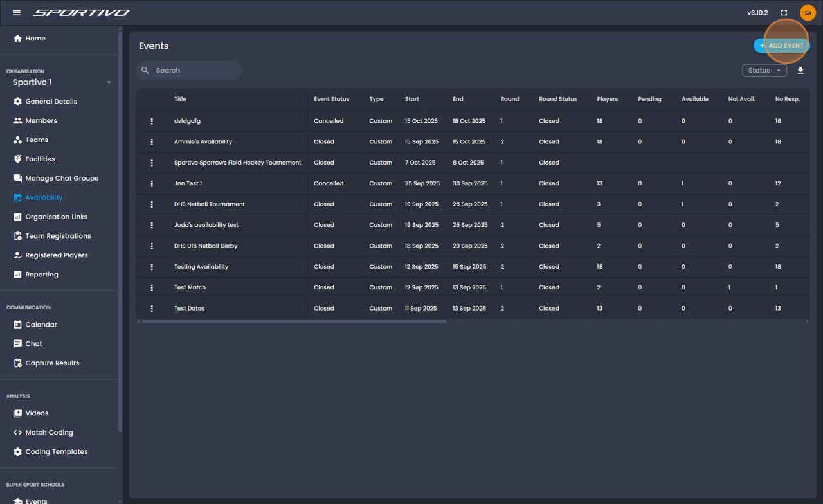Select the 'Sportivo Sparrows Field Hockey Tournament' title
The image size is (823, 504).
[x=237, y=163]
